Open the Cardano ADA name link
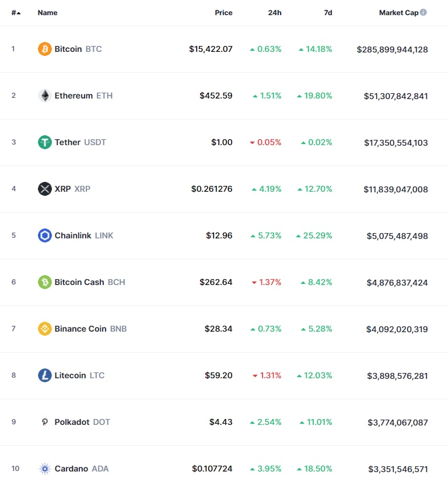Image resolution: width=448 pixels, height=489 pixels. [x=81, y=469]
